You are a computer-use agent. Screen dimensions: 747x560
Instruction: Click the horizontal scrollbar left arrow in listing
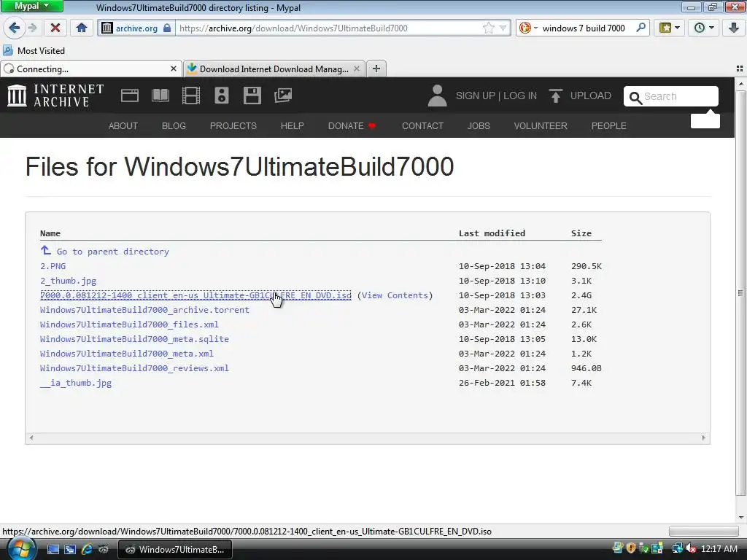31,437
